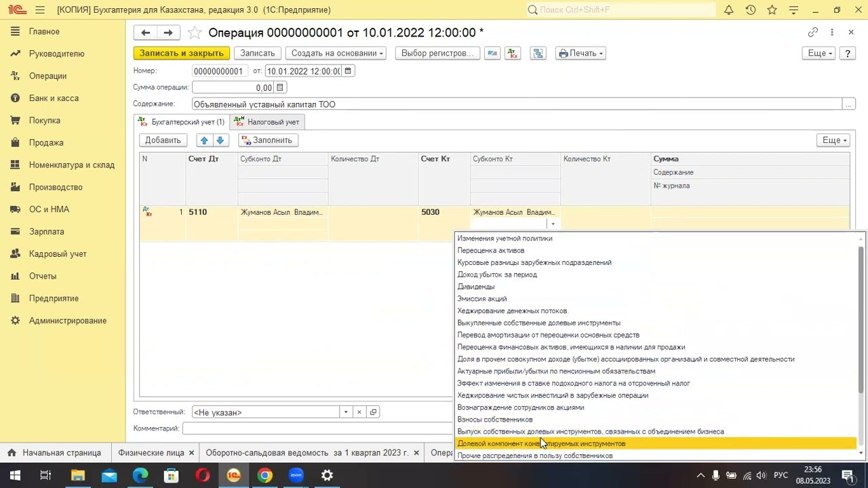Open the history clock icon

coord(751,9)
